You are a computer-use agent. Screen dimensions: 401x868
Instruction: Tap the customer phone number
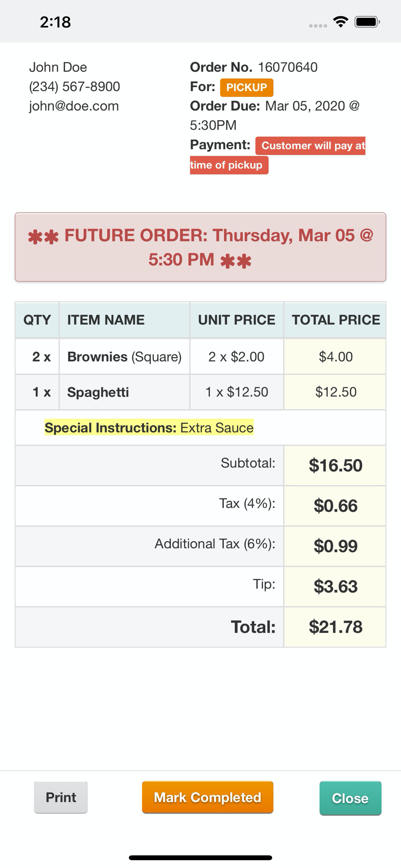75,86
